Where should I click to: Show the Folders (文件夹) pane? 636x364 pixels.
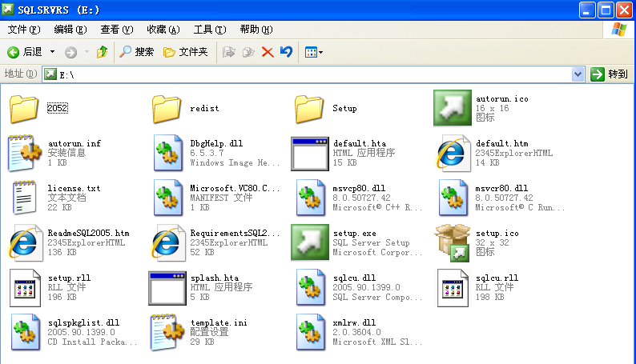point(185,52)
